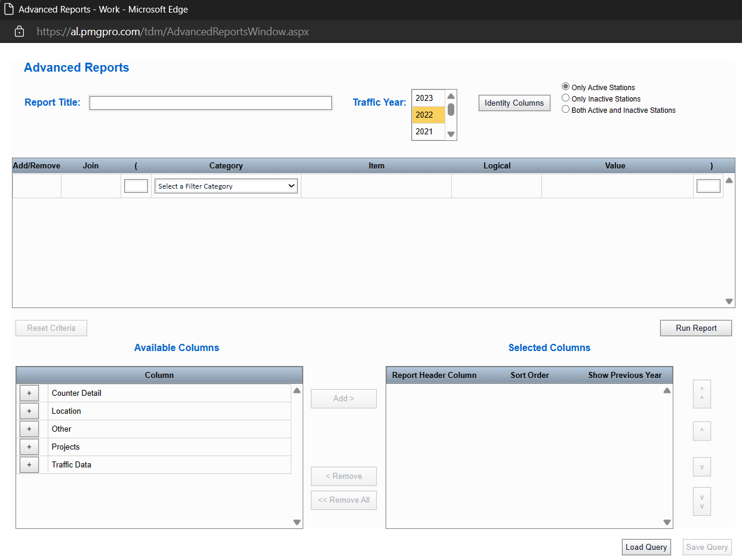Select year 2023 in Traffic Year list
The width and height of the screenshot is (742, 560).
(x=424, y=98)
